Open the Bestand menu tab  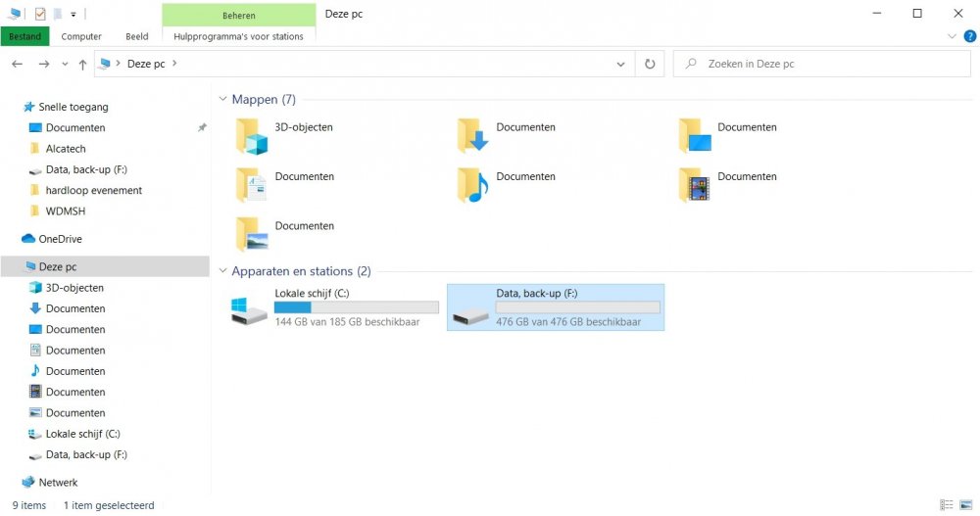pos(25,37)
